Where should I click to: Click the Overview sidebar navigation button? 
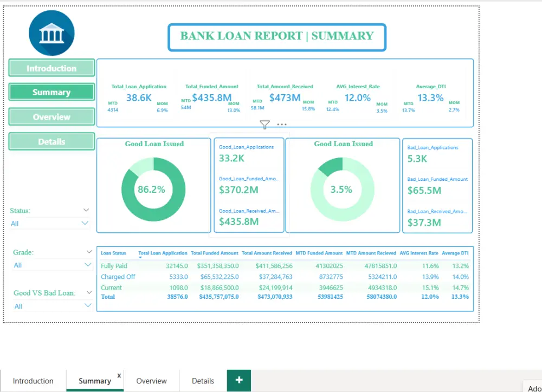(51, 116)
